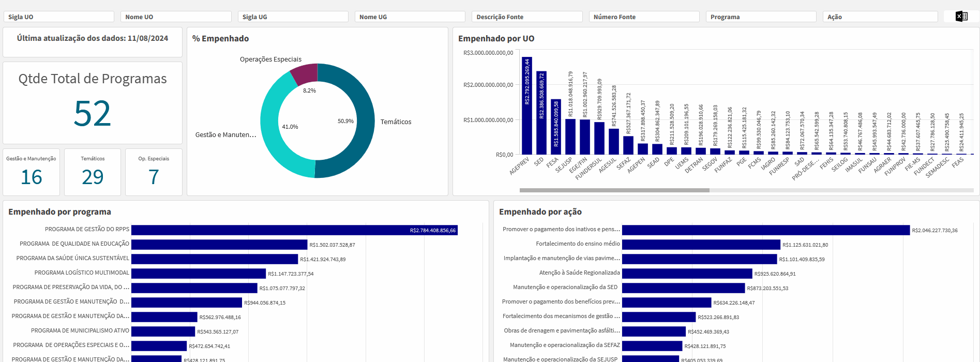
Task: Open the Nome UG filter
Action: pos(410,17)
